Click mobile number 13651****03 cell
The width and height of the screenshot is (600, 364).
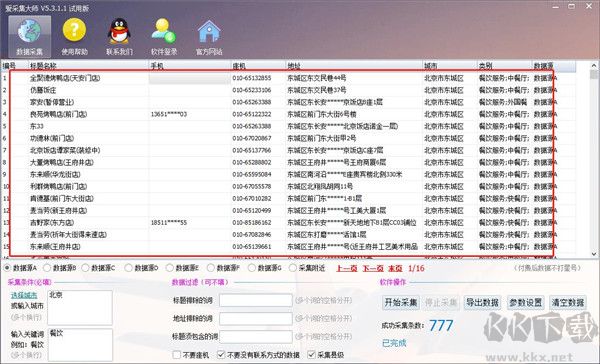pos(169,114)
